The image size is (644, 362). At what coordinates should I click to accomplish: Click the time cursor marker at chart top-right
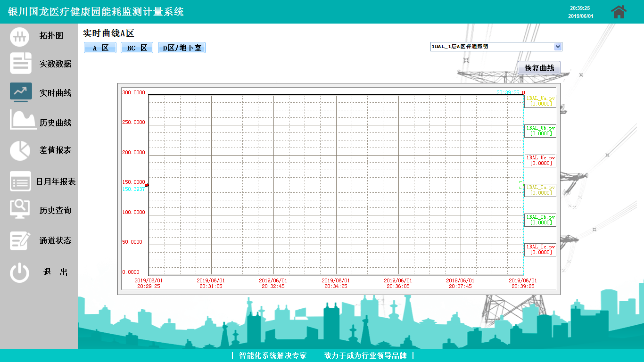(x=523, y=93)
